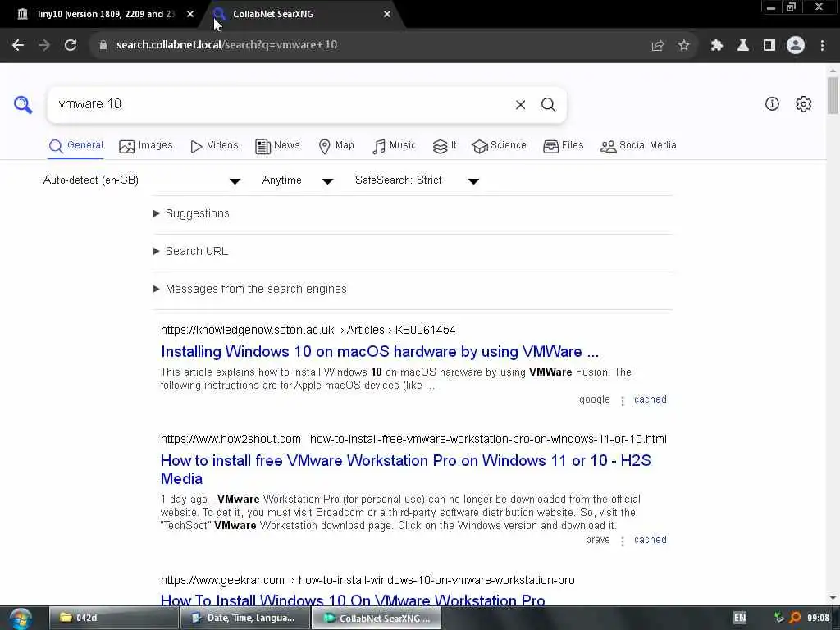Submit search with magnifier button
Viewport: 840px width, 630px height.
pyautogui.click(x=548, y=104)
